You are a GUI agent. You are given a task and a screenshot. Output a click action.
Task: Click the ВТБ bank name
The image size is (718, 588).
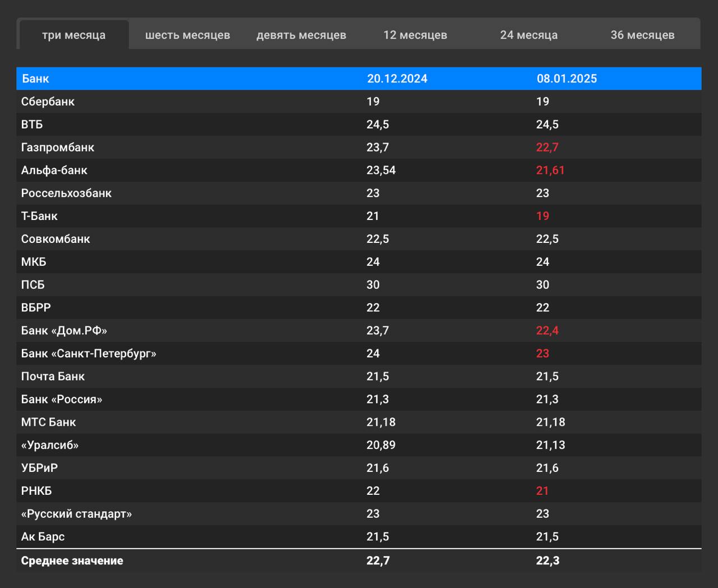coord(32,125)
